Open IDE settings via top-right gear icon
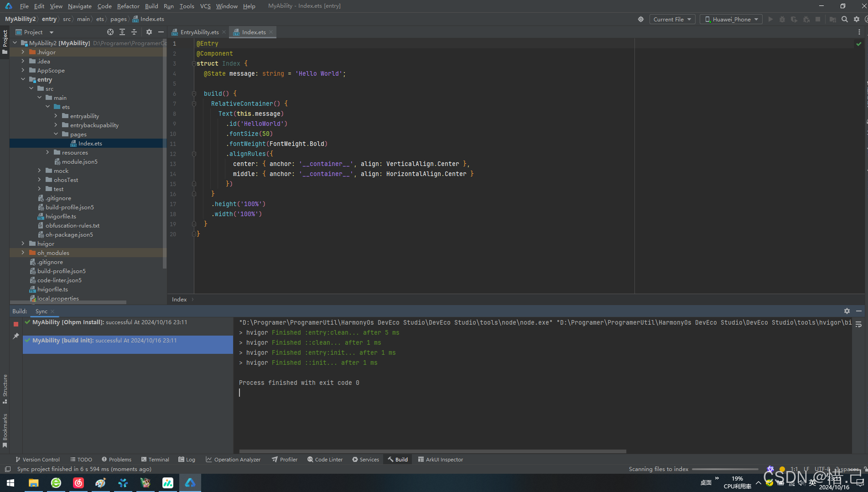 857,19
